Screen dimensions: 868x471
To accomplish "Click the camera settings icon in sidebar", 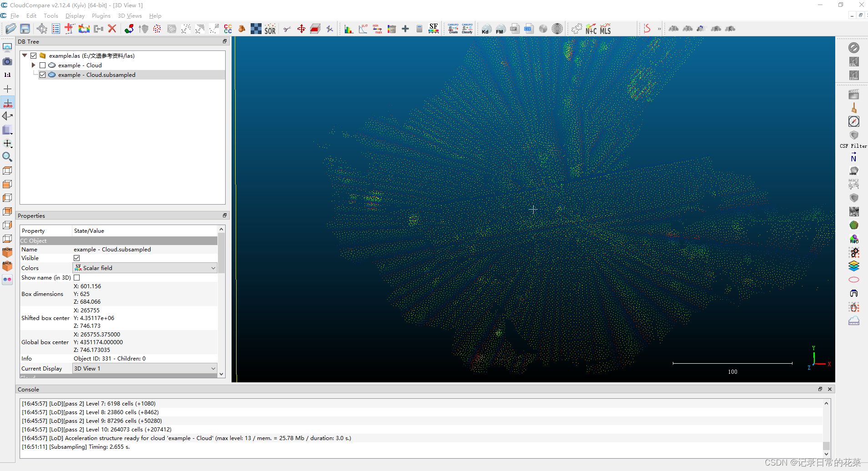I will [x=7, y=61].
